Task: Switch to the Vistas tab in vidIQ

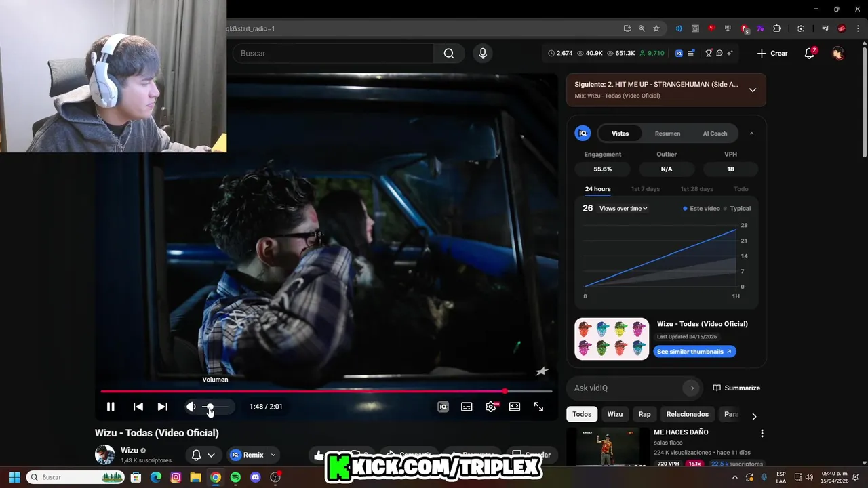Action: point(620,134)
